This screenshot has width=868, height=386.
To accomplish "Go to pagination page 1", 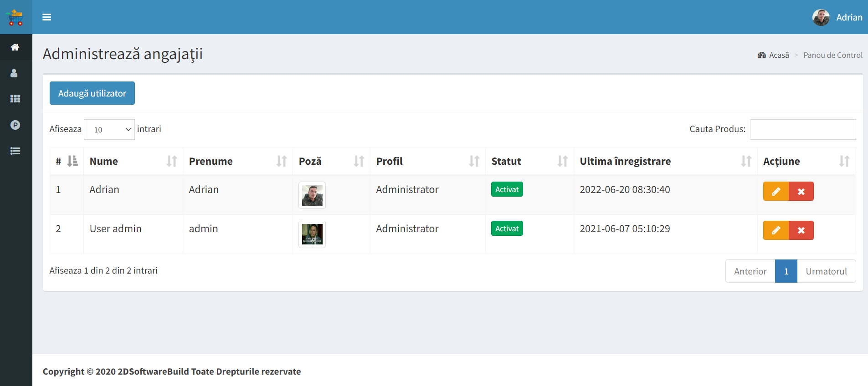I will tap(786, 271).
